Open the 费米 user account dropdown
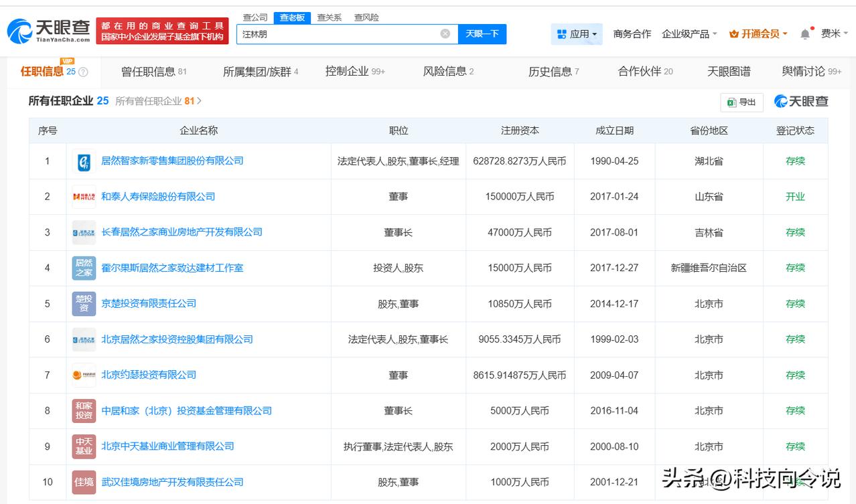The width and height of the screenshot is (856, 504). pyautogui.click(x=835, y=33)
